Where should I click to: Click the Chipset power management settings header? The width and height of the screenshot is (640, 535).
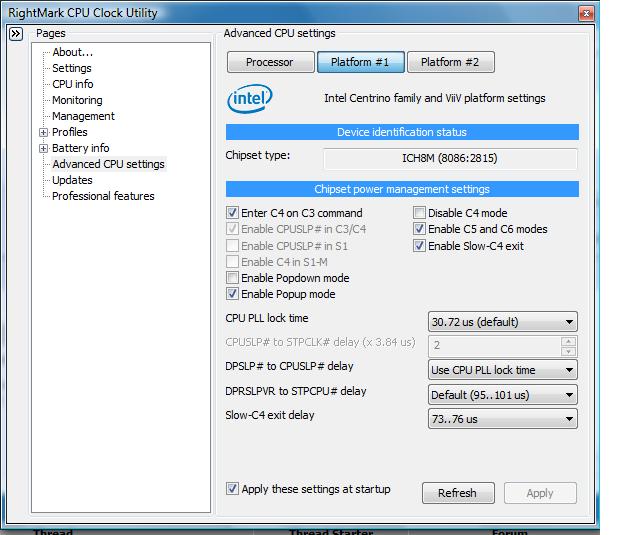pos(402,189)
